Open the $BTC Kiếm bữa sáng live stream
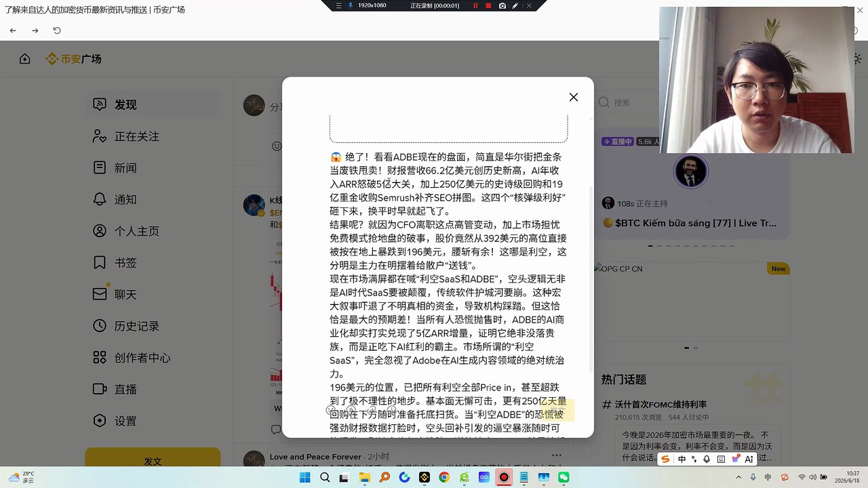The image size is (868, 488). (689, 223)
